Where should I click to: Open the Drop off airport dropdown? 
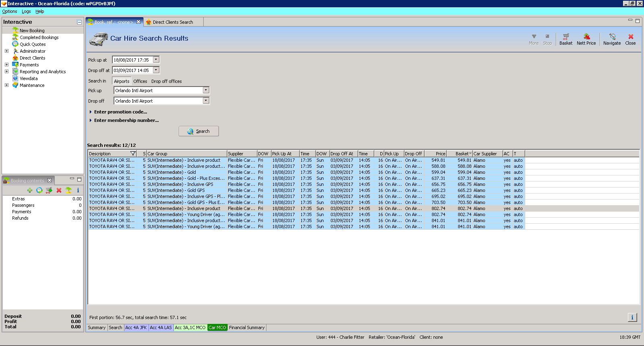tap(206, 101)
